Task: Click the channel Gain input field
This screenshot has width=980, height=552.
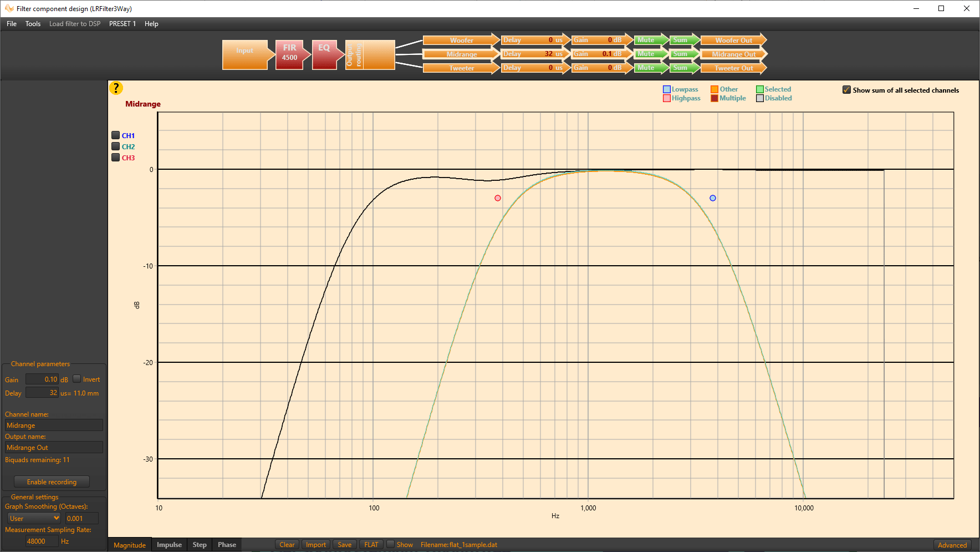Action: coord(42,379)
